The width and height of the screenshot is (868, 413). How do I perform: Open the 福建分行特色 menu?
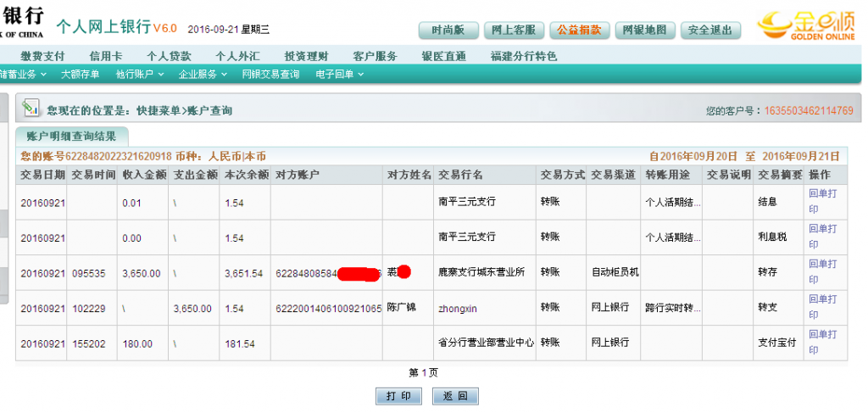pyautogui.click(x=523, y=56)
